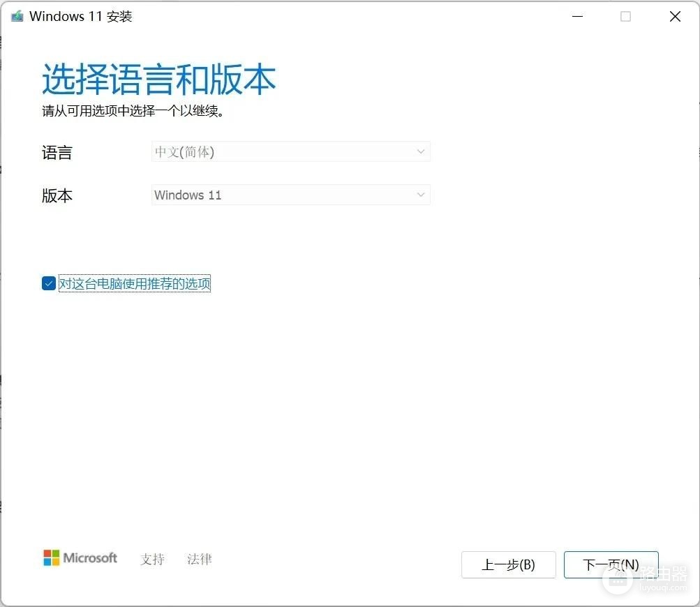Click the 下一页(N) button
This screenshot has height=607, width=700.
tap(611, 564)
